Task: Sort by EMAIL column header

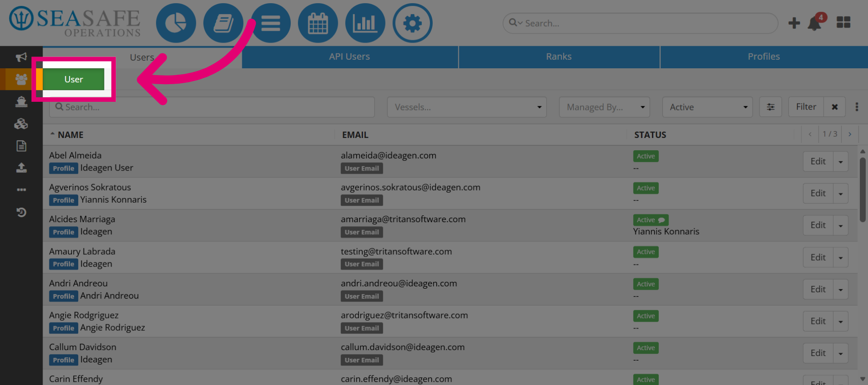Action: [x=355, y=135]
